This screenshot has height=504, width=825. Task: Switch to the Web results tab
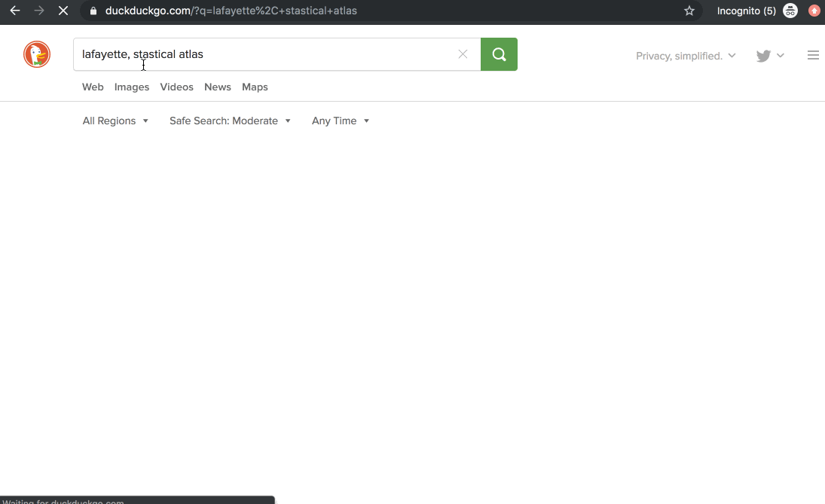(93, 87)
